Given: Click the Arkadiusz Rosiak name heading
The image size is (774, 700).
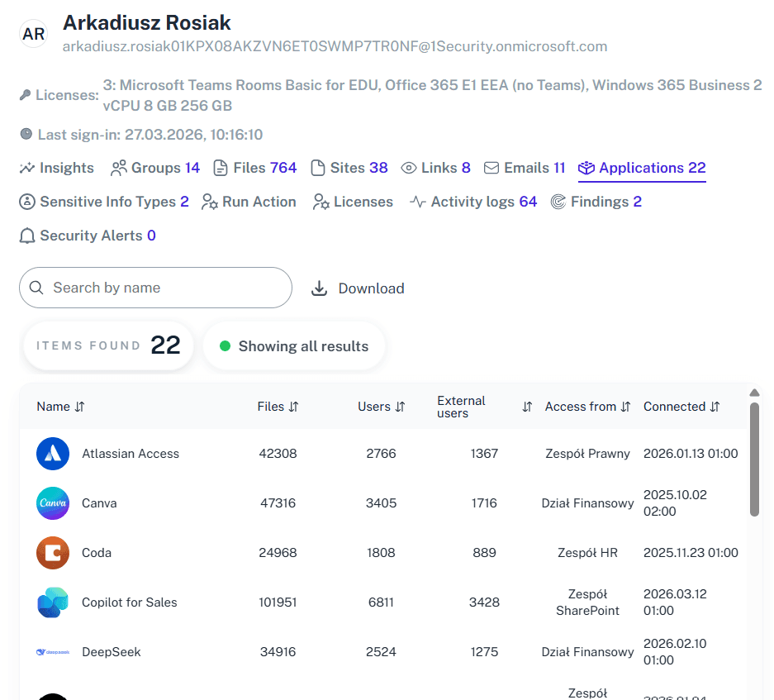Looking at the screenshot, I should tap(146, 22).
